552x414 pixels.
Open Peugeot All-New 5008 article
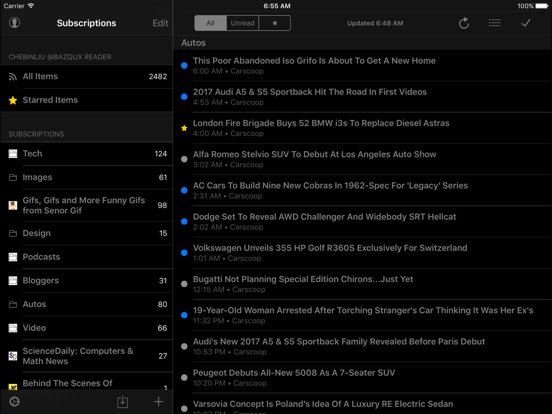[363, 377]
